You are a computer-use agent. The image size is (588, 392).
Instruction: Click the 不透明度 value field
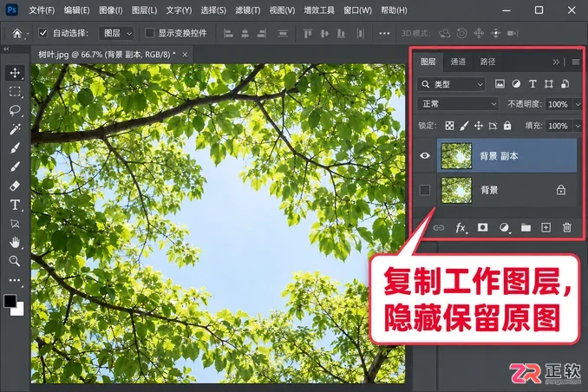(559, 104)
